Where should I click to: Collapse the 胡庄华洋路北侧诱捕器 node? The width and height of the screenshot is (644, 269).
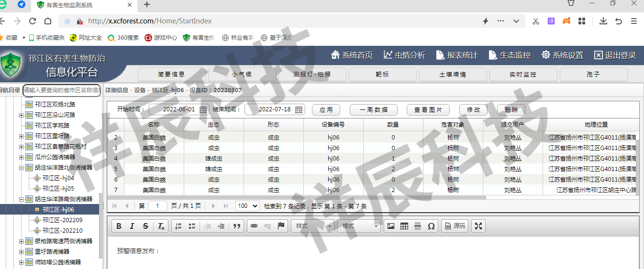[21, 168]
